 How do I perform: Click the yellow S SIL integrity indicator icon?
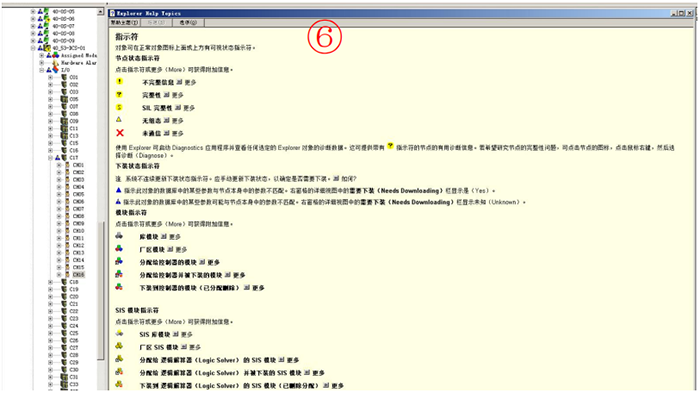click(119, 107)
